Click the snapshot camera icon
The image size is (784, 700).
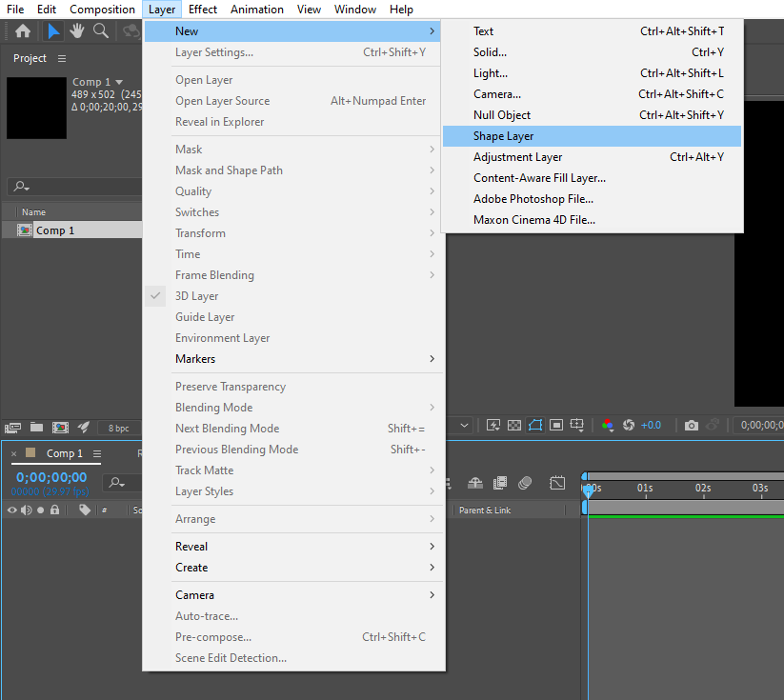(692, 425)
